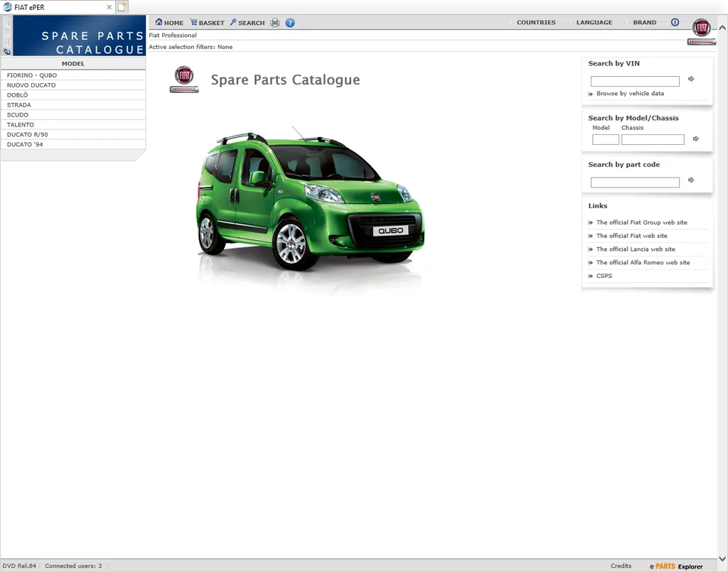Submit VIN search with arrow icon
The height and width of the screenshot is (572, 728).
691,80
